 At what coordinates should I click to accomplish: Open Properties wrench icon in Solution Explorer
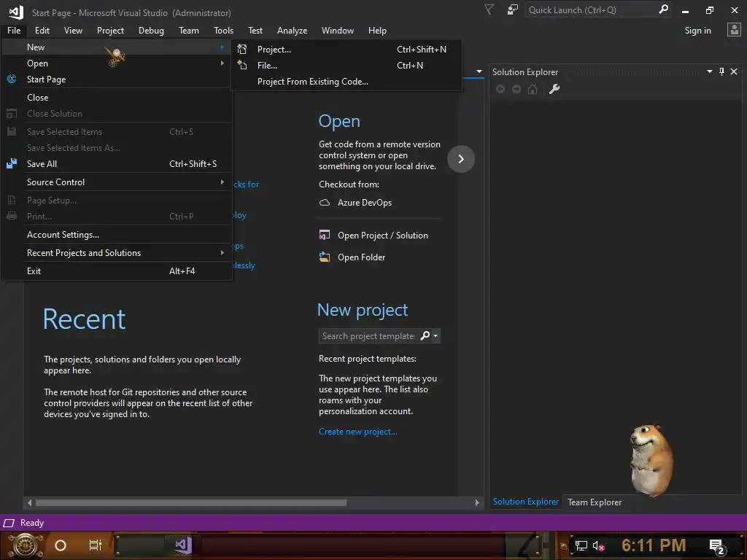pos(554,89)
